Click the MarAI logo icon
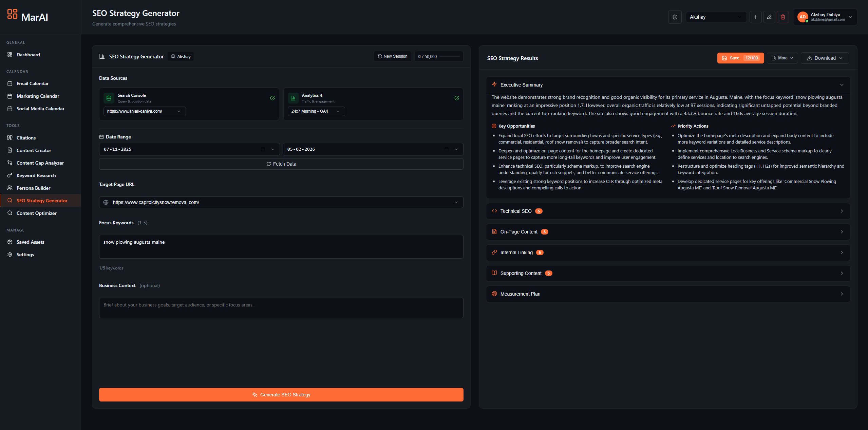Viewport: 868px width, 430px height. click(12, 14)
